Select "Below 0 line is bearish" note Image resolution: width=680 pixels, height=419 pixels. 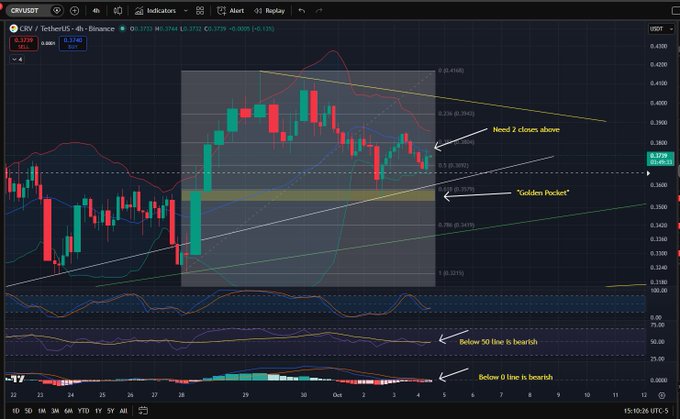516,377
